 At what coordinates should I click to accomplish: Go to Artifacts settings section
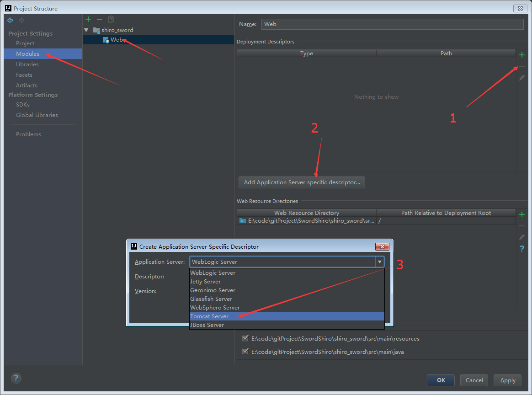tap(27, 85)
